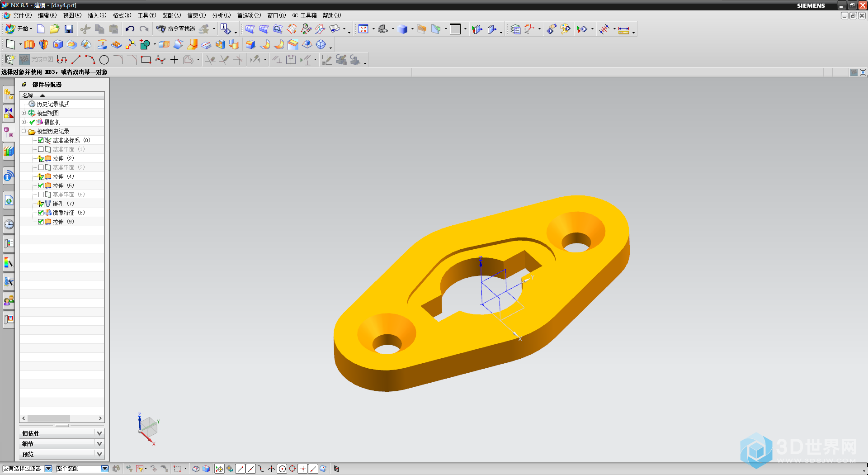Select the Profile sketch curve tool
The height and width of the screenshot is (475, 868).
(x=62, y=60)
